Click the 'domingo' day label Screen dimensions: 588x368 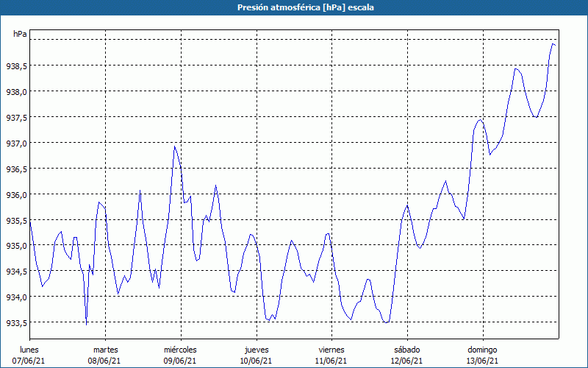point(482,350)
